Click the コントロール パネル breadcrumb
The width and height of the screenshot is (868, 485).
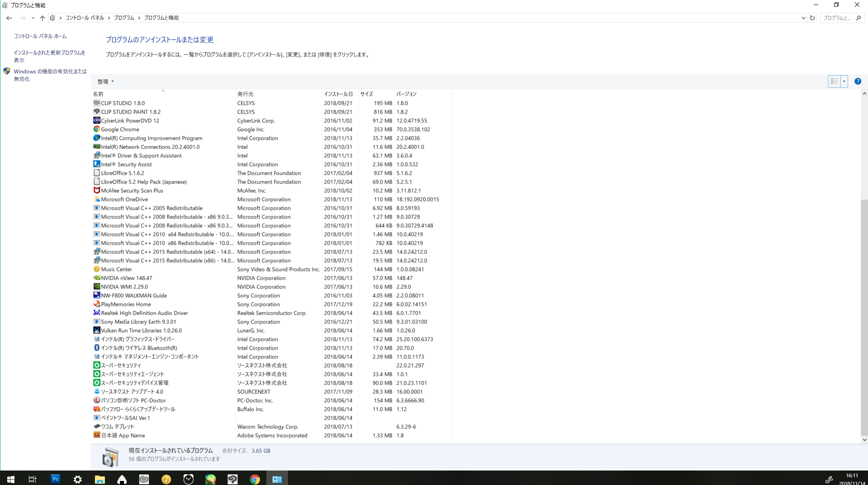(x=85, y=18)
